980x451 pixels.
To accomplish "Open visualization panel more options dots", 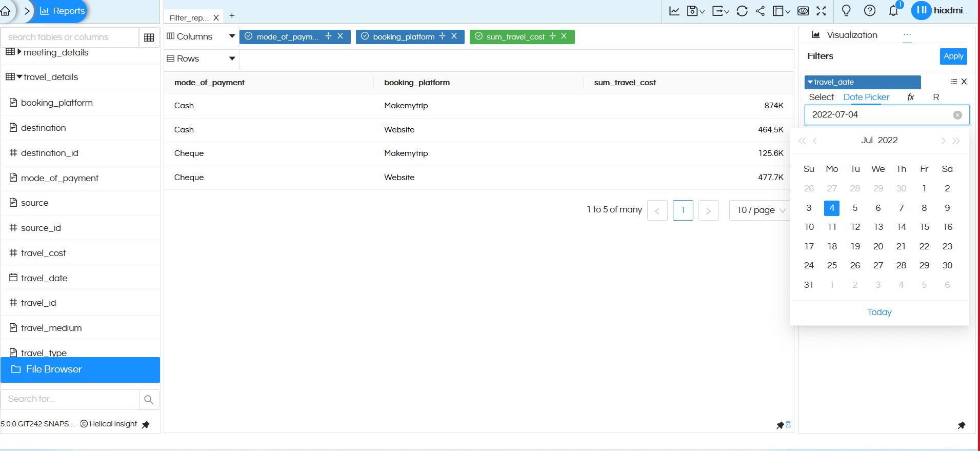I will [x=907, y=35].
